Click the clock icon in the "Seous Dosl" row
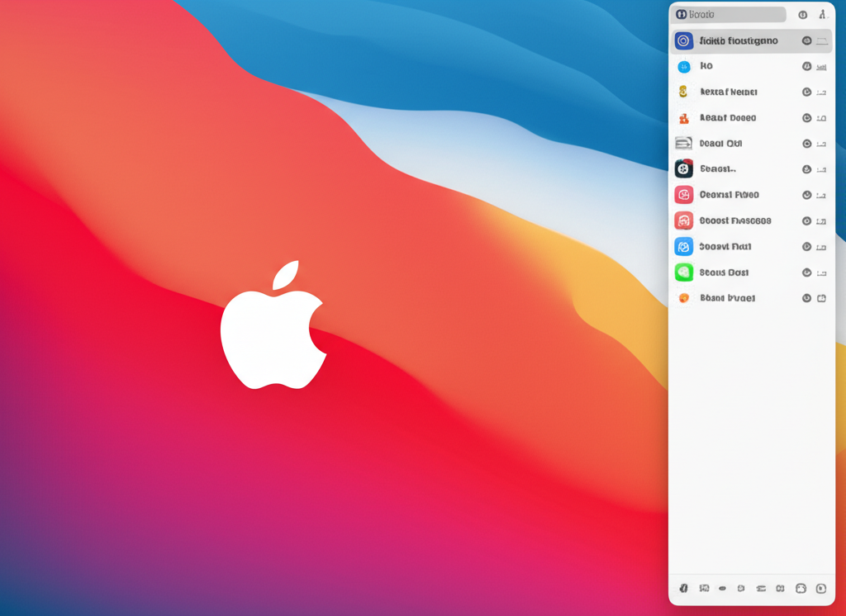Image resolution: width=846 pixels, height=616 pixels. (806, 272)
